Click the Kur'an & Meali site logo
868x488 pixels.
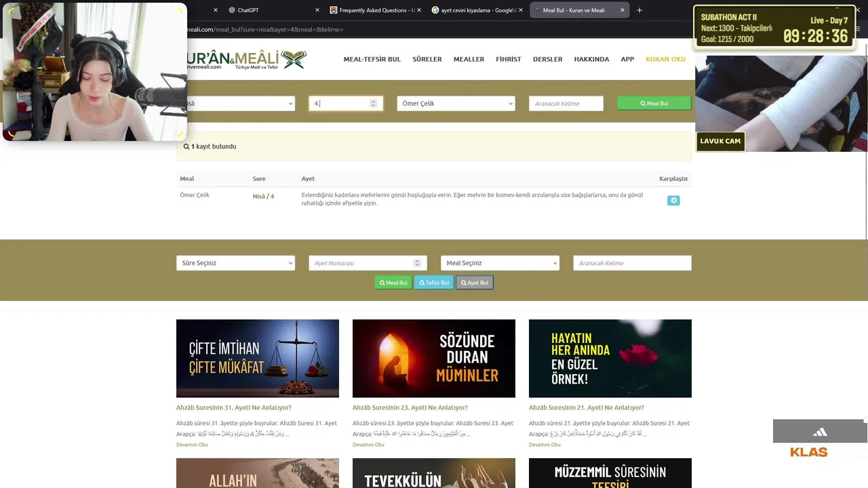(247, 60)
